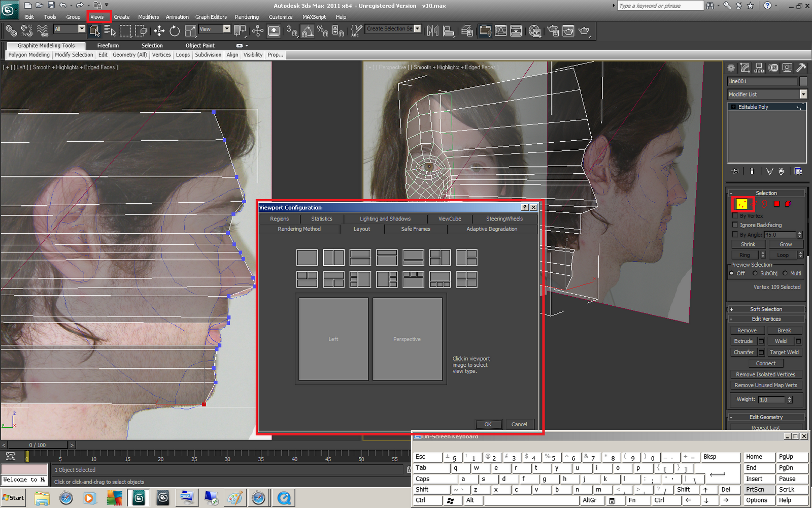Open the Rendering menu
The image size is (812, 508).
(x=247, y=17)
